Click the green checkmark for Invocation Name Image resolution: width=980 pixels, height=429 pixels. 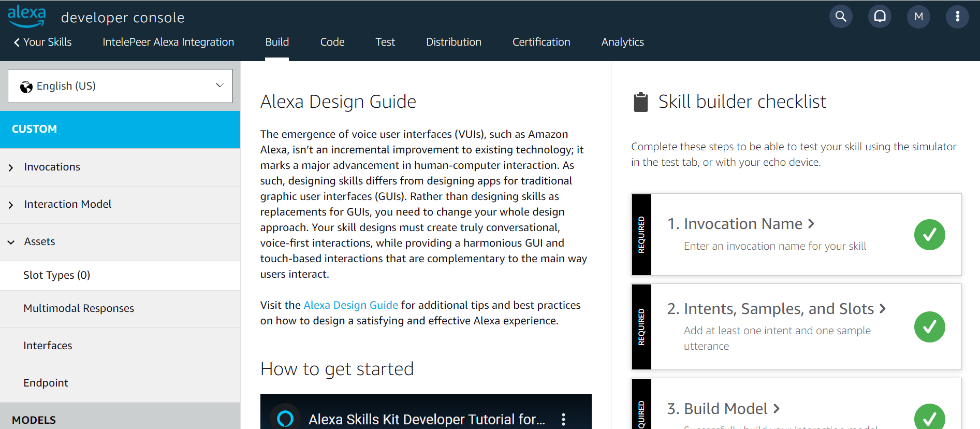(929, 235)
